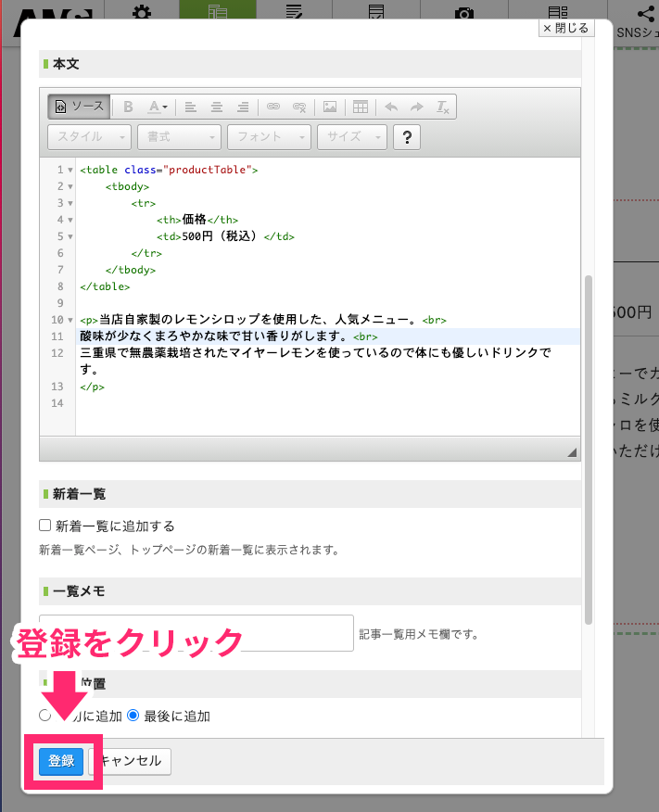
Task: Open the gear settings in top bar
Action: tap(141, 14)
